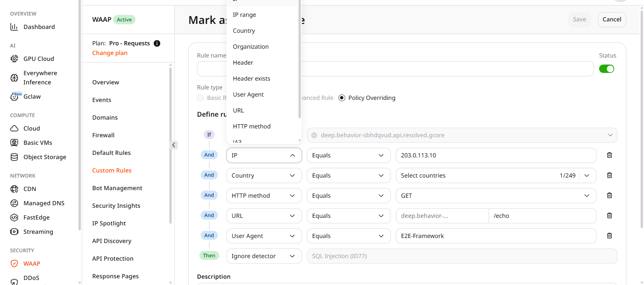Image resolution: width=644 pixels, height=285 pixels.
Task: Click the URL path field containing /echo
Action: click(x=543, y=216)
